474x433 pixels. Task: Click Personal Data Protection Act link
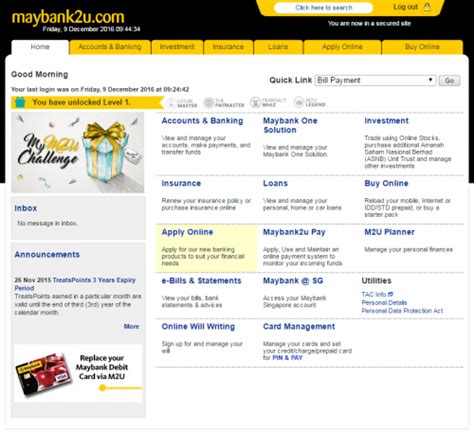(x=402, y=311)
